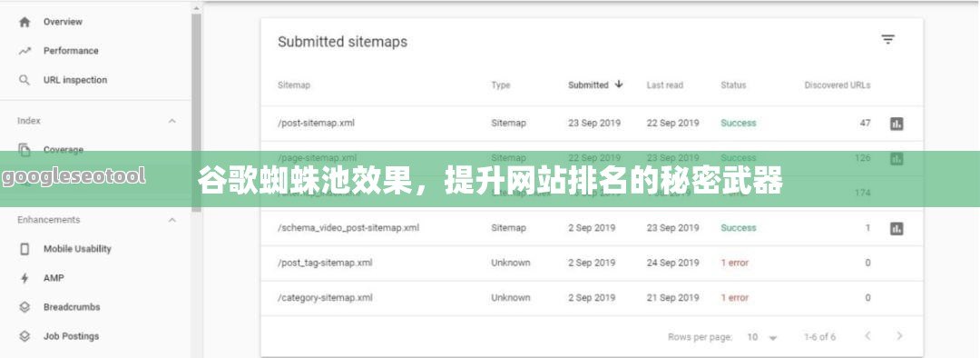Click 24 Sep 2019 last read date
The width and height of the screenshot is (980, 358).
[672, 263]
